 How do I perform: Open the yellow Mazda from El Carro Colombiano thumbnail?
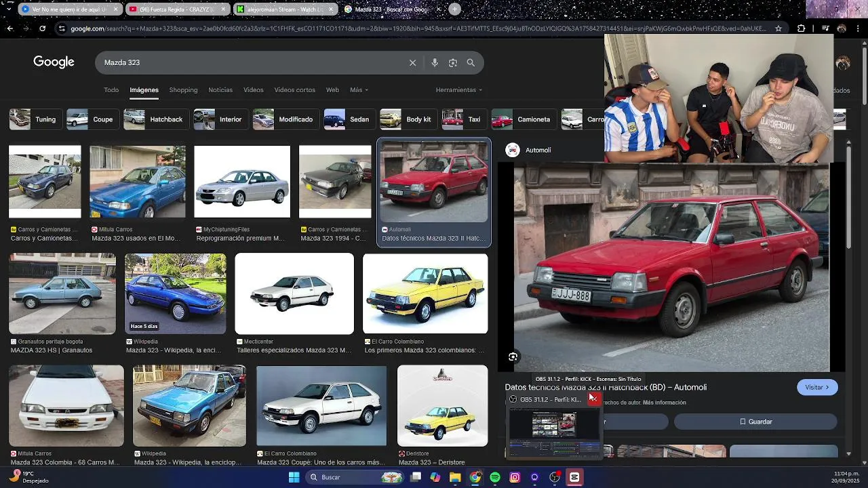(x=425, y=293)
